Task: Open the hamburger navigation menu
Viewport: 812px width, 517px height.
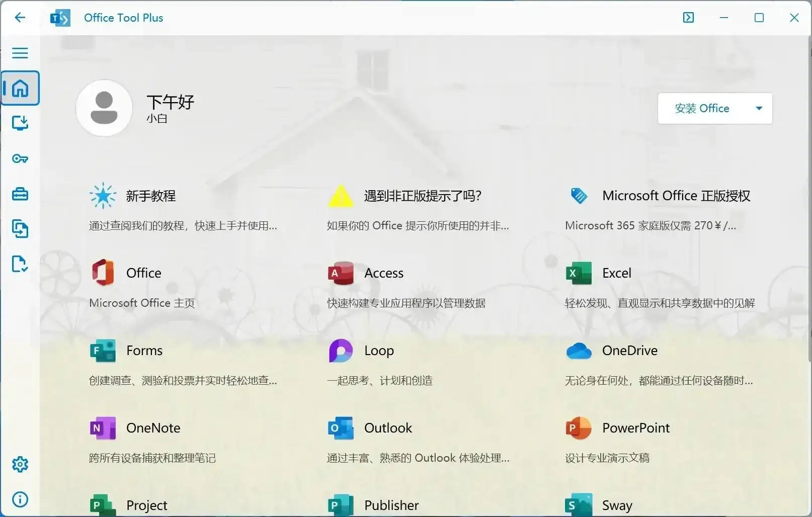Action: click(x=20, y=53)
